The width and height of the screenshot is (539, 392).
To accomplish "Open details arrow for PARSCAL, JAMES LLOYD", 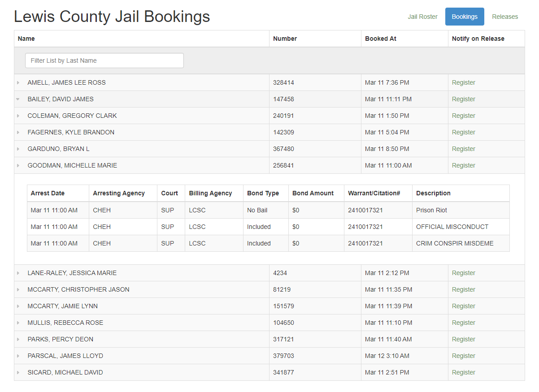I will (18, 356).
